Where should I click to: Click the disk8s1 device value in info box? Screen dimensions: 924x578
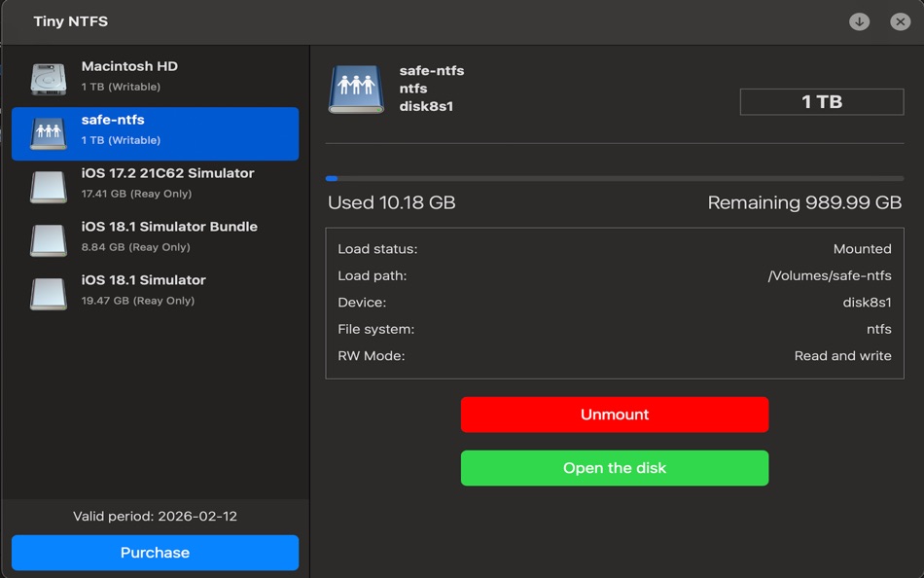[x=867, y=303]
